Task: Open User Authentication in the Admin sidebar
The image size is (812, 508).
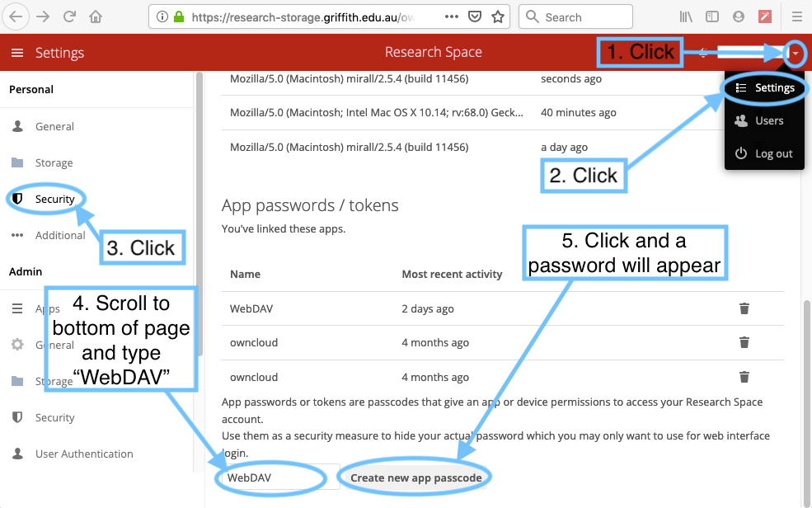Action: [83, 454]
